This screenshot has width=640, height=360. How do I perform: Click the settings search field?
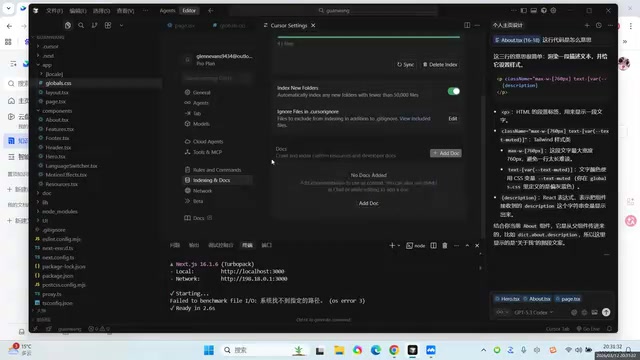216,78
